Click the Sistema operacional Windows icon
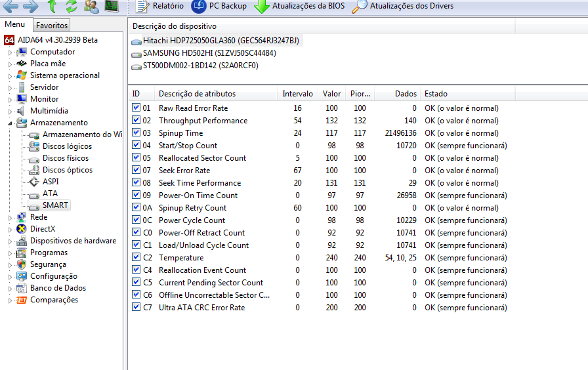The image size is (588, 370). click(x=22, y=75)
